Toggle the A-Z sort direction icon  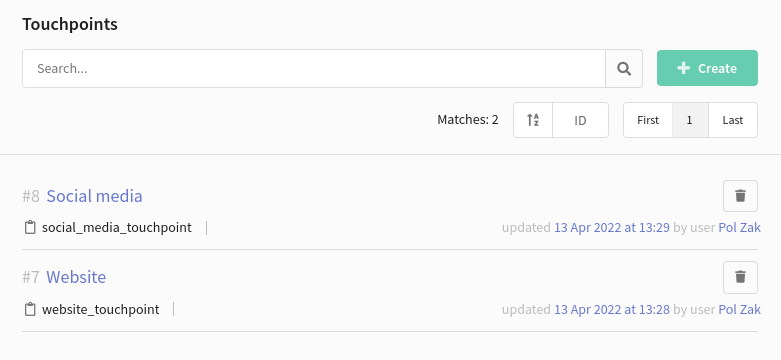click(533, 120)
